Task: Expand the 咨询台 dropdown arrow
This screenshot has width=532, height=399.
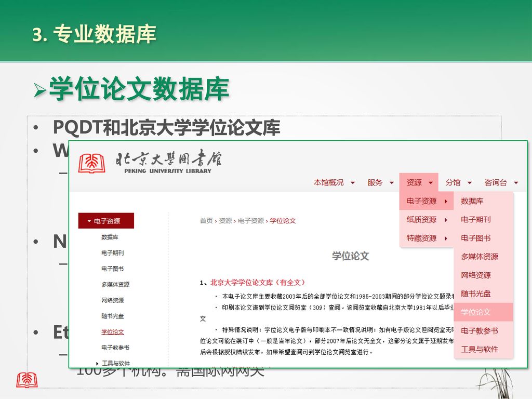Action: click(x=516, y=183)
